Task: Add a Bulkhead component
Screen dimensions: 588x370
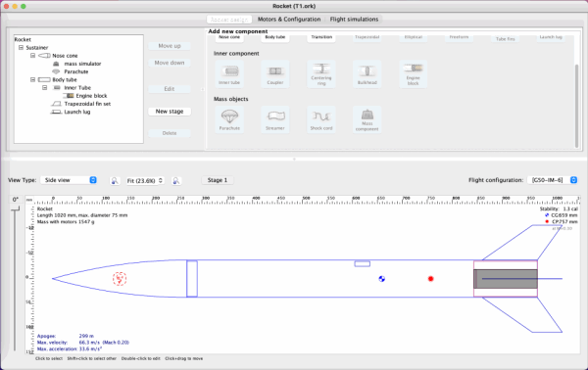Action: pyautogui.click(x=367, y=74)
